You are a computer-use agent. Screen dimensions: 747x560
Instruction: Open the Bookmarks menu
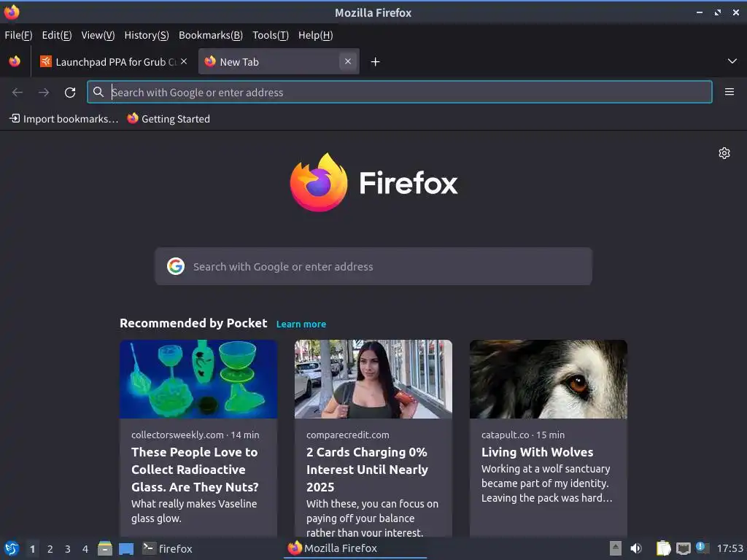(x=211, y=35)
